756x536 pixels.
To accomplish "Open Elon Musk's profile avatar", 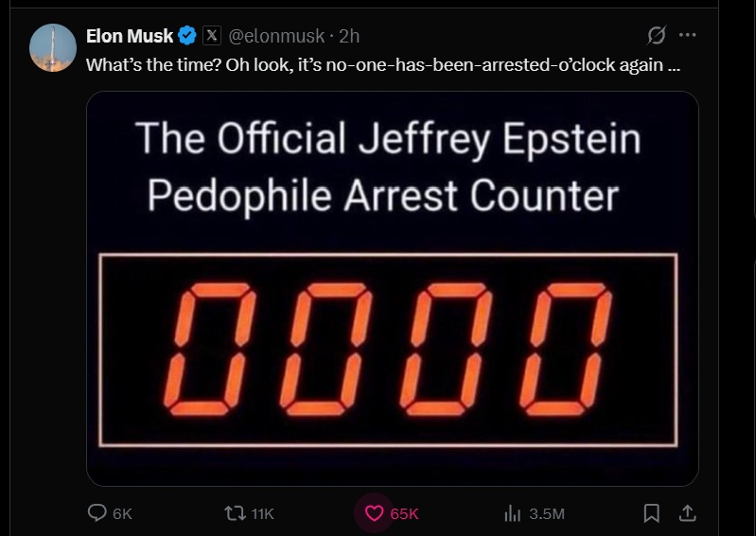I will pos(53,48).
